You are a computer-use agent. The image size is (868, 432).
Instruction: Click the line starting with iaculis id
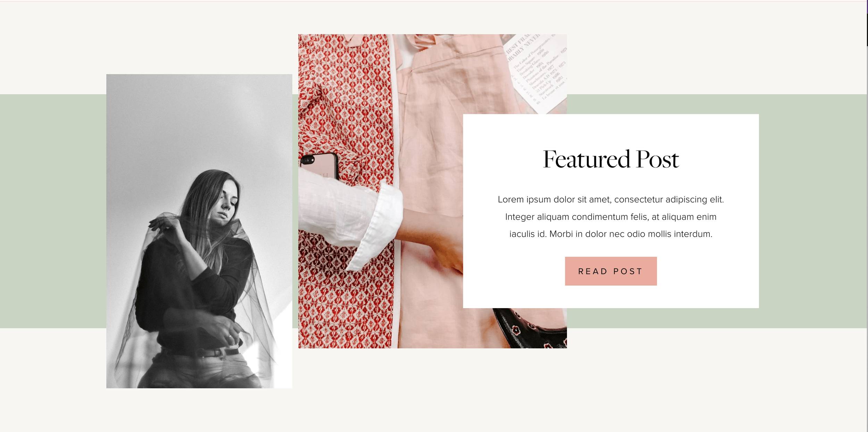coord(611,234)
